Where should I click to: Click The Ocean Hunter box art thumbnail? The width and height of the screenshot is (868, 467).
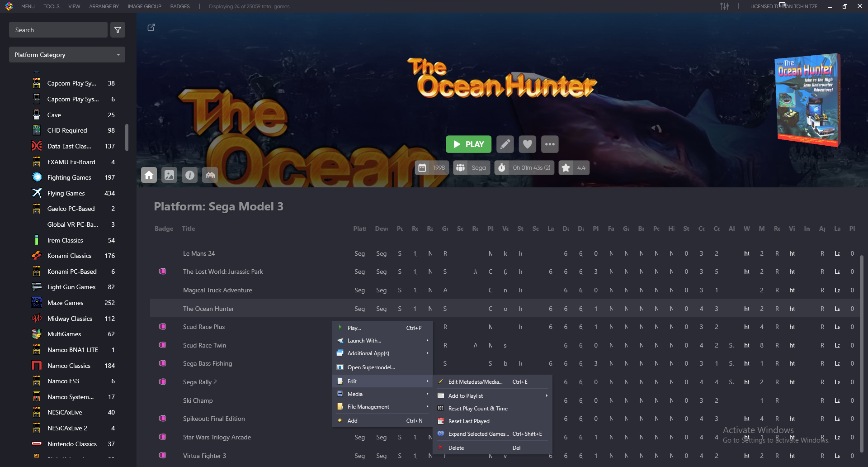tap(808, 100)
